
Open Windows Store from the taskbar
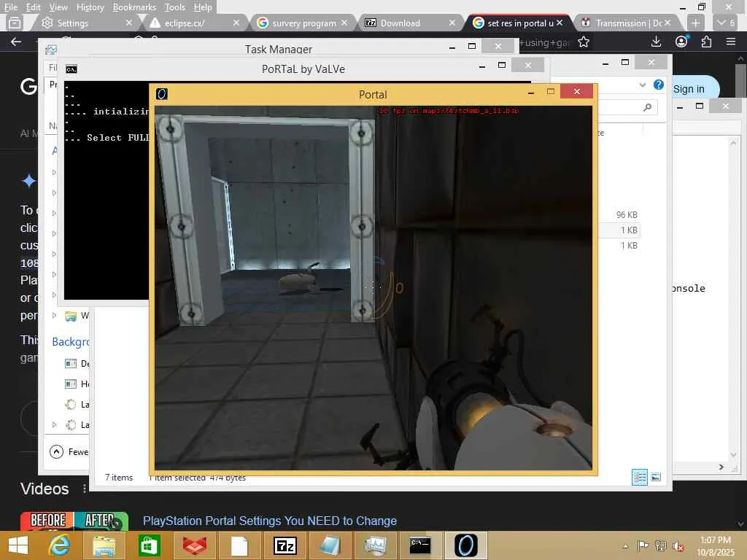149,545
